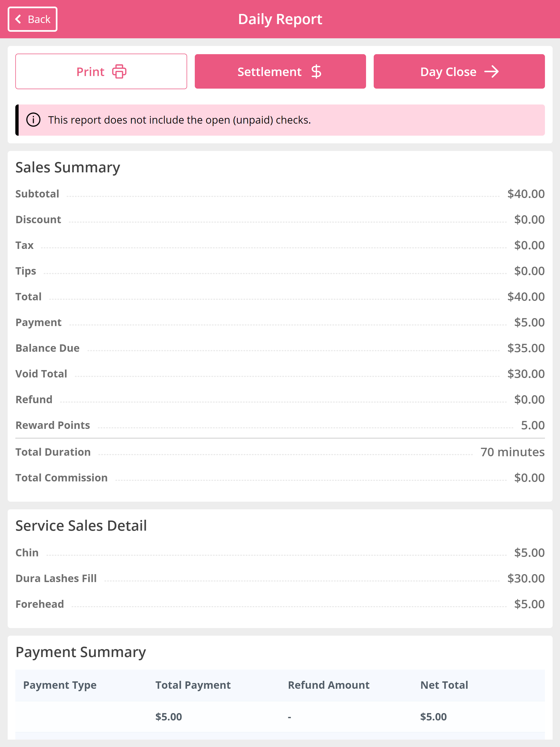
Task: Select the Void Total row
Action: pos(280,374)
